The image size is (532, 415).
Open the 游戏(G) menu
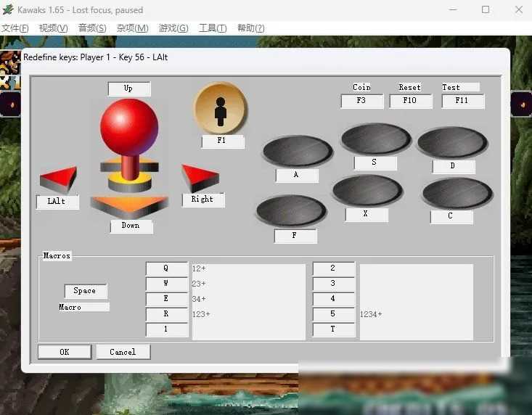[x=173, y=28]
